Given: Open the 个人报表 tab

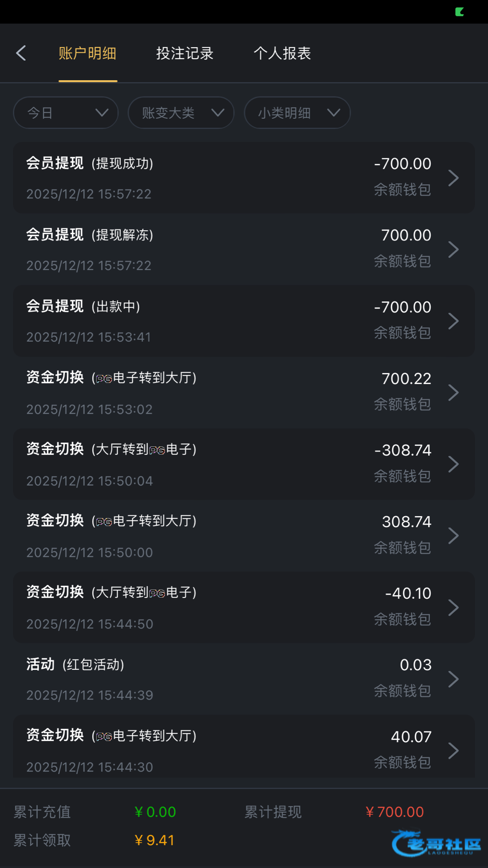Looking at the screenshot, I should click(282, 53).
